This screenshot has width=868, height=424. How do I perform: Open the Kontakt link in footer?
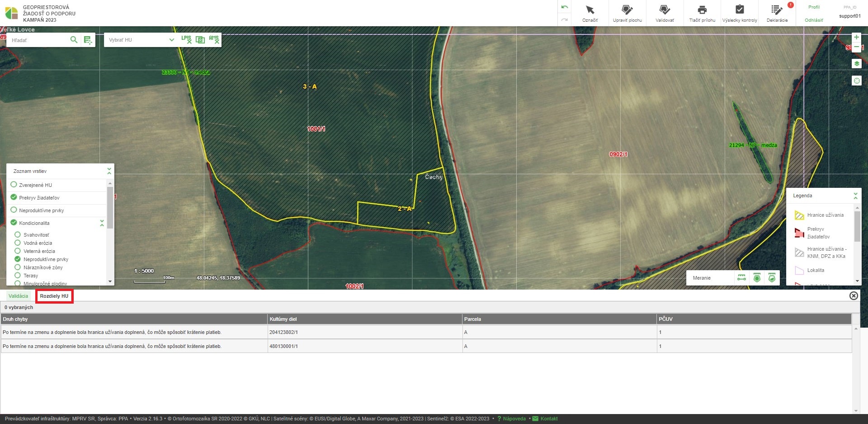(545, 419)
